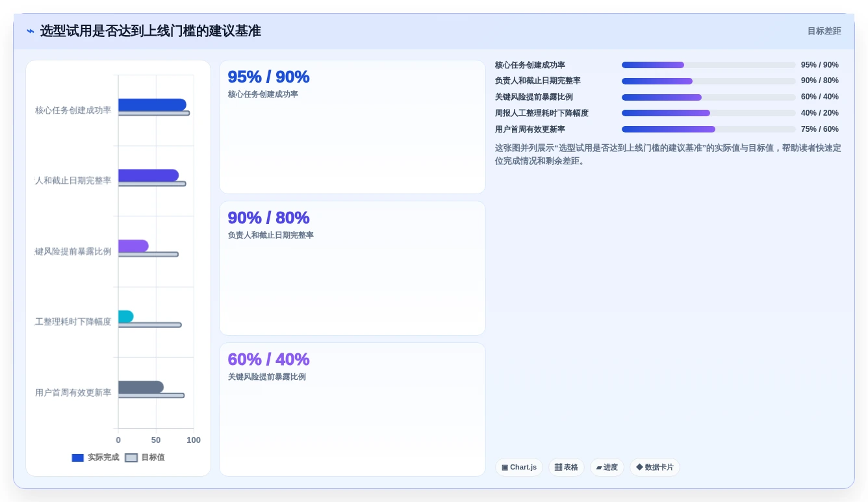Click the gray 用户首周有效更新率 actual bar
The image size is (868, 502).
[x=141, y=387]
